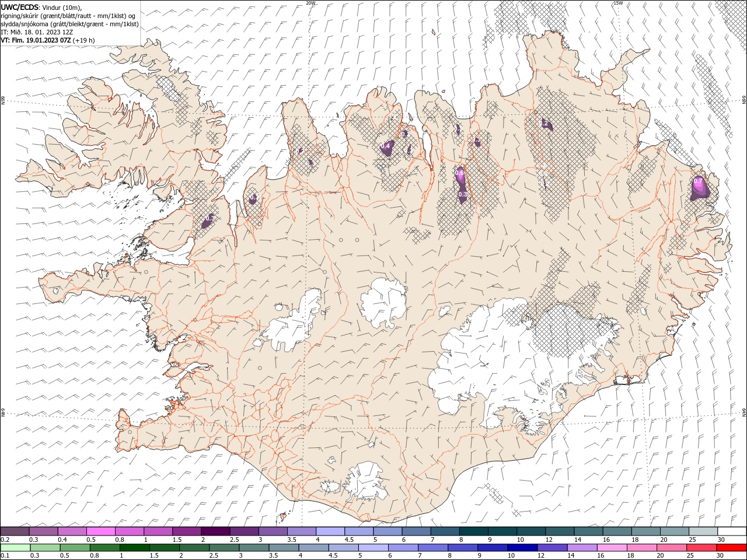747x560 pixels.
Task: Click the 20W longitude label
Action: point(310,3)
